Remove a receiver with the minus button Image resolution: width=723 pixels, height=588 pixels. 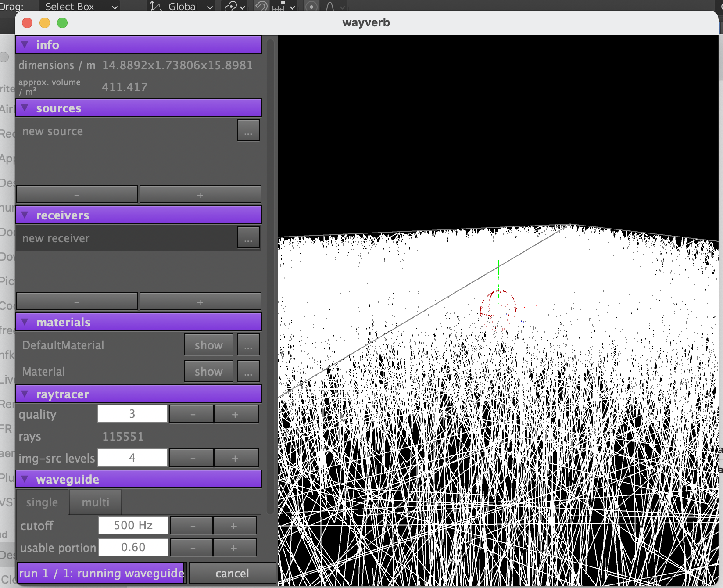(77, 302)
